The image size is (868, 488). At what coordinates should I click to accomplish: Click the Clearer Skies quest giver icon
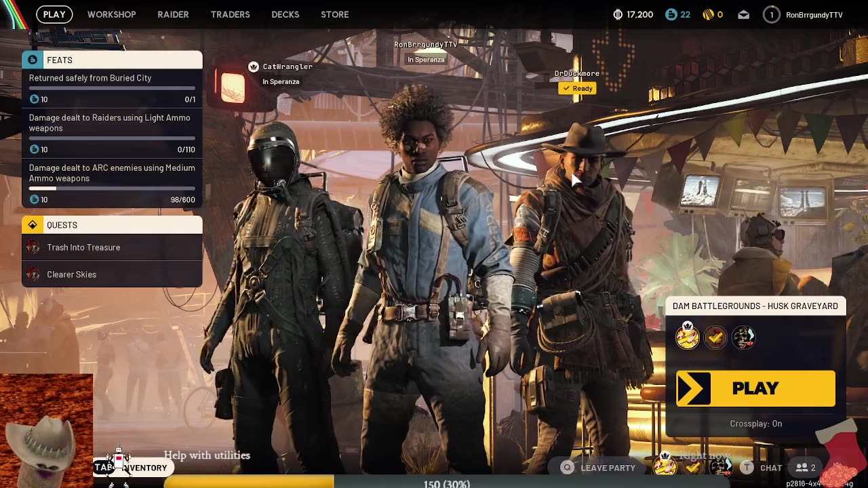[x=33, y=274]
